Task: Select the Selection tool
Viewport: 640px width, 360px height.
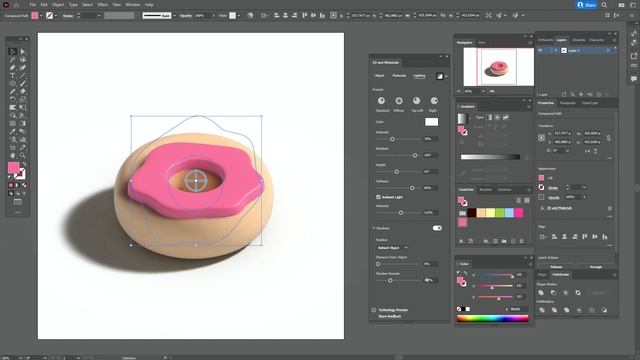Action: pos(12,52)
